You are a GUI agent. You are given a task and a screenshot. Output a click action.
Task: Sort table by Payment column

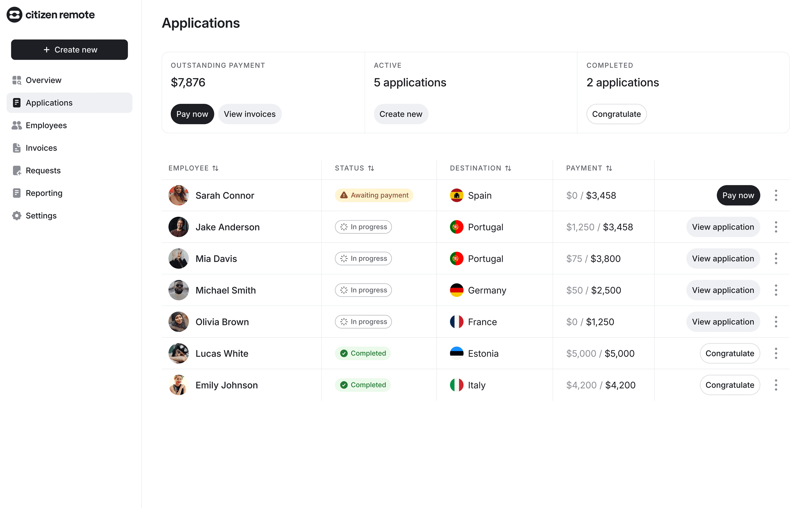(609, 168)
